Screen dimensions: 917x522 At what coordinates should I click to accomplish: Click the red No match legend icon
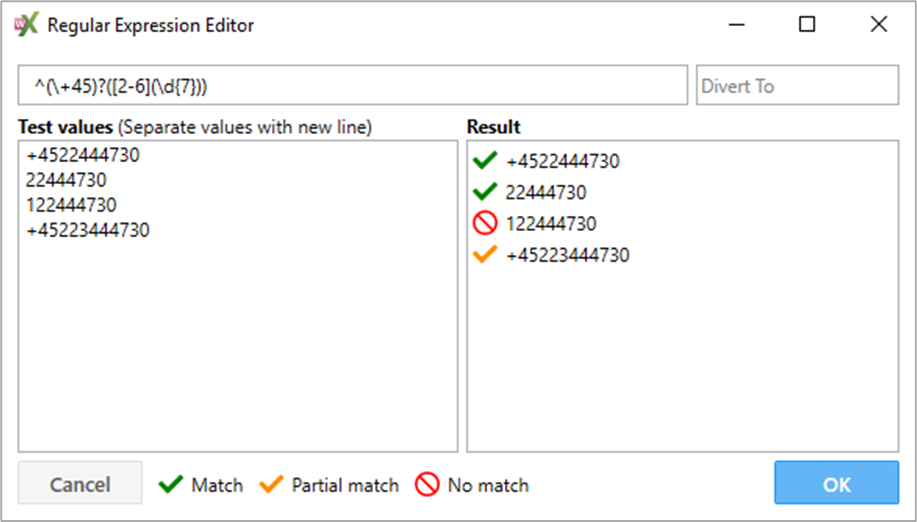click(427, 485)
